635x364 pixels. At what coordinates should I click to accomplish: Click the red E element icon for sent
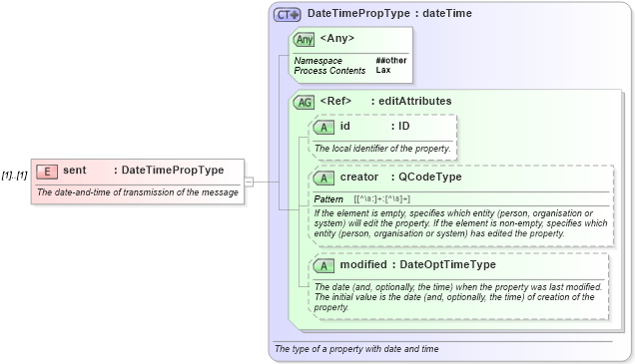[47, 172]
